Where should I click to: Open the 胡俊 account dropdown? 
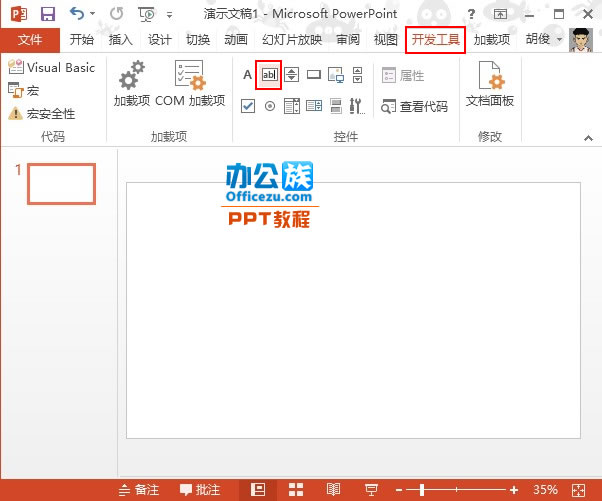coord(544,39)
